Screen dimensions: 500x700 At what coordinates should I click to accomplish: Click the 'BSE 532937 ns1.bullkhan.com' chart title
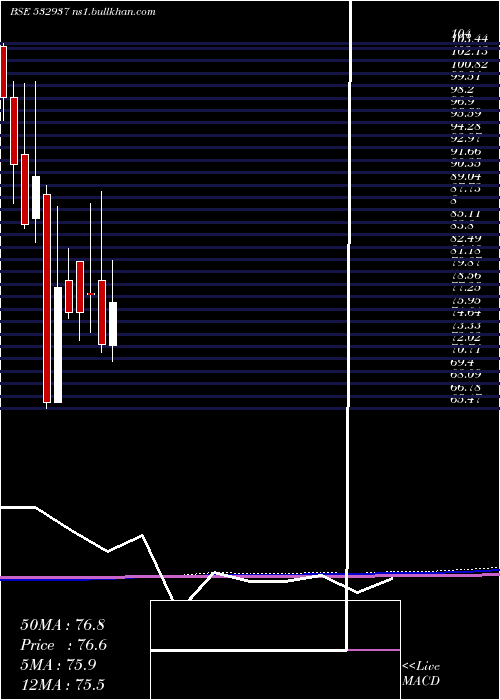83,12
